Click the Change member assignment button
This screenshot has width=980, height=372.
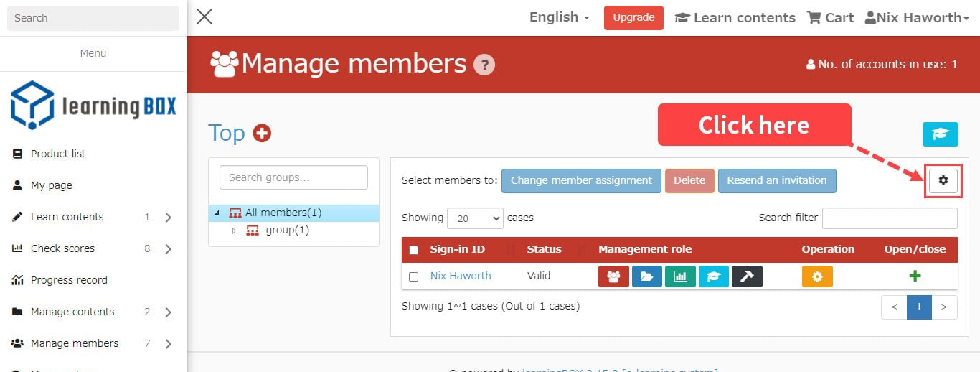click(x=581, y=181)
